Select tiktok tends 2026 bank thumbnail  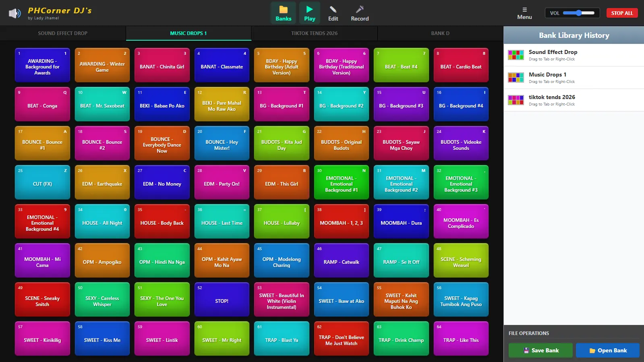click(516, 100)
